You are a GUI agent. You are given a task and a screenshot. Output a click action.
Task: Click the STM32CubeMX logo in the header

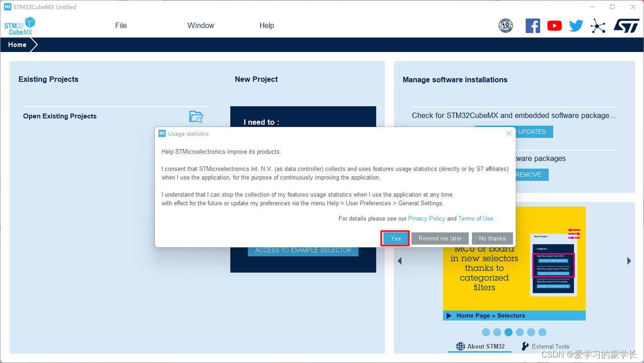coord(19,26)
